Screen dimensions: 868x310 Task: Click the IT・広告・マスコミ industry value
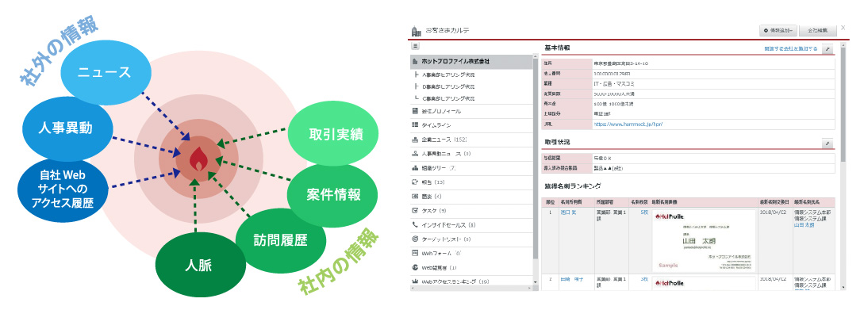coord(614,83)
